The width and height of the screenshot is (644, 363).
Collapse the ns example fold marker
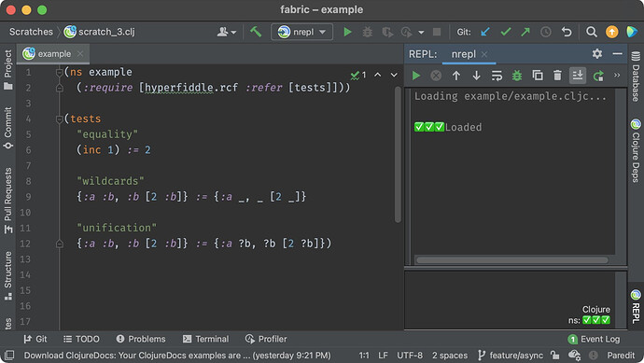[x=59, y=73]
